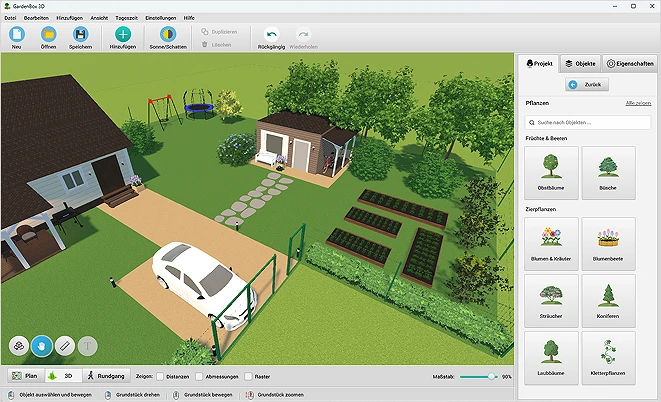Viewport: 661px width, 402px height.
Task: Click the Pflanzen panel title
Action: (x=537, y=103)
